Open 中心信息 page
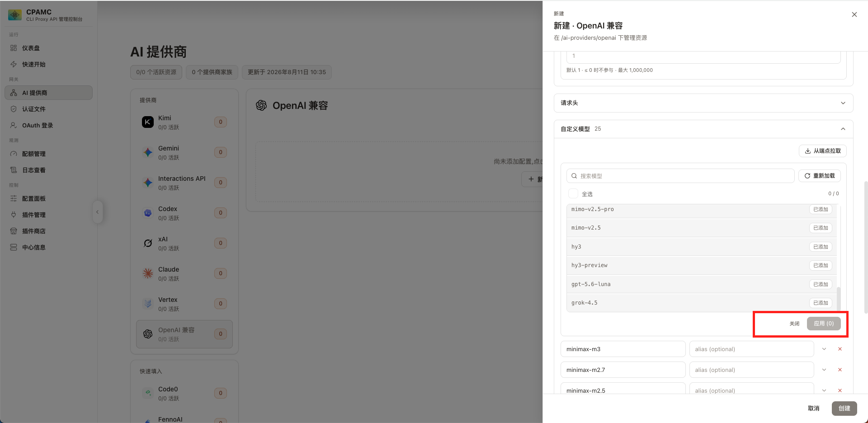 coord(48,247)
